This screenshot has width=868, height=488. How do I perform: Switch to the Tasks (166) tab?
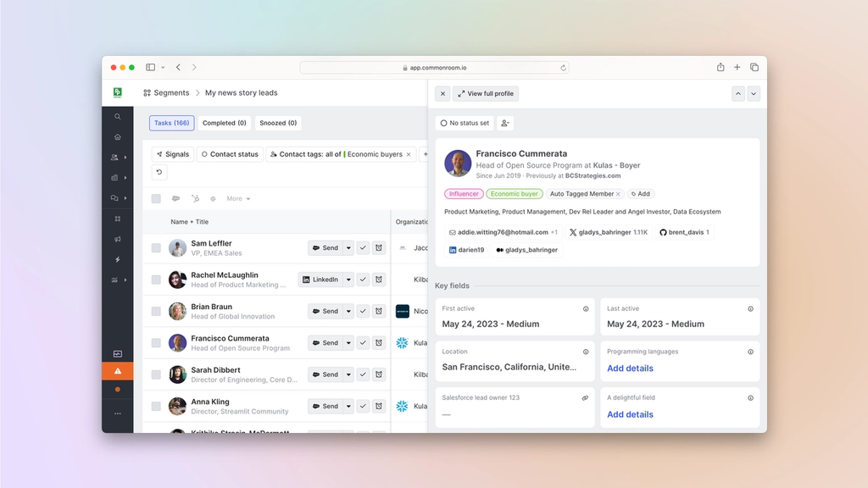point(171,123)
